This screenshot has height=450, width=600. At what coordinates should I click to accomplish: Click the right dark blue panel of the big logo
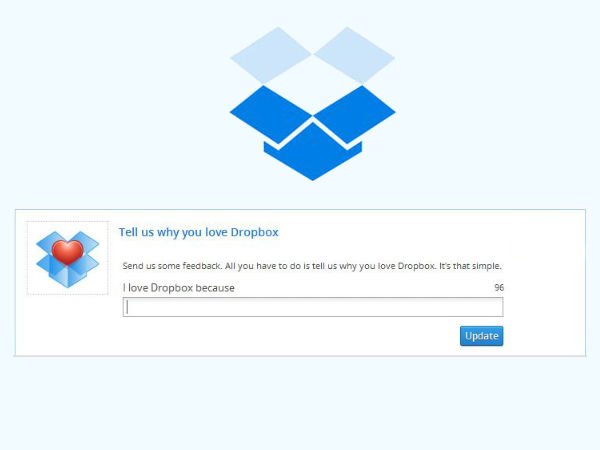pos(355,114)
